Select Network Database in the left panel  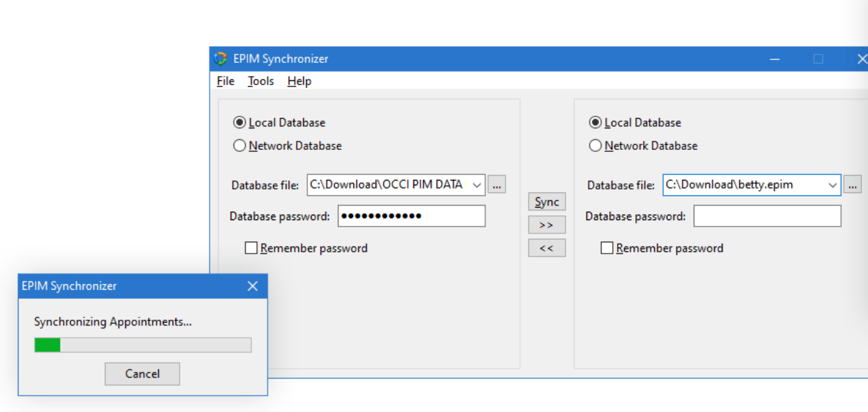pos(239,145)
